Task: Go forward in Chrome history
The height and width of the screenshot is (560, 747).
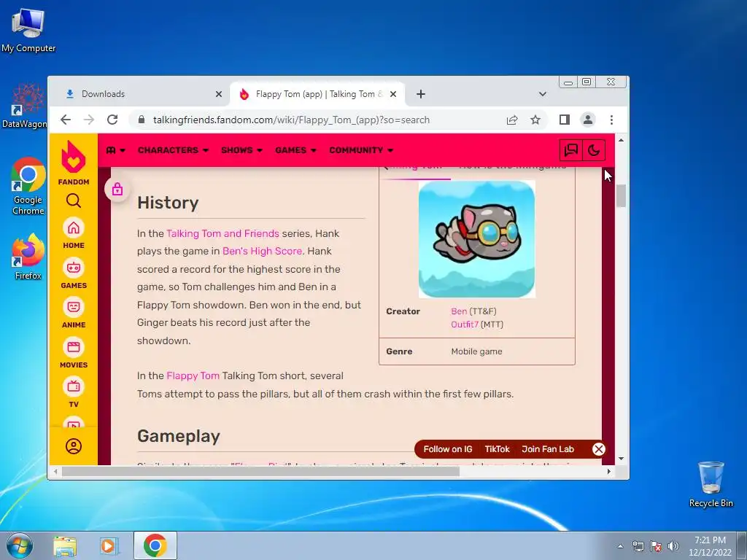Action: pos(89,120)
